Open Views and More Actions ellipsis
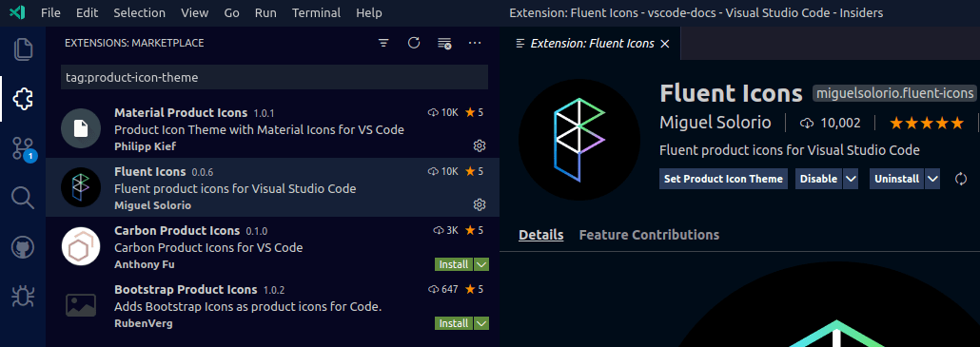Viewport: 980px width, 347px height. tap(475, 43)
